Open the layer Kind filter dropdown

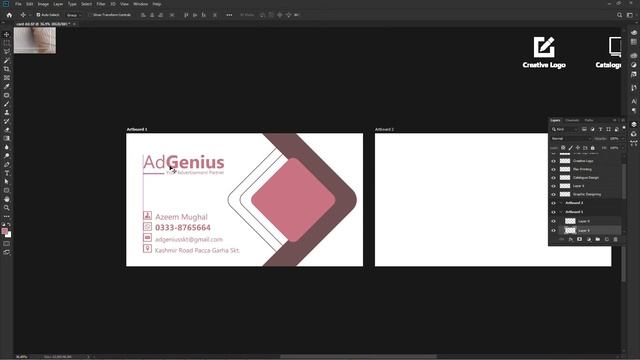565,129
